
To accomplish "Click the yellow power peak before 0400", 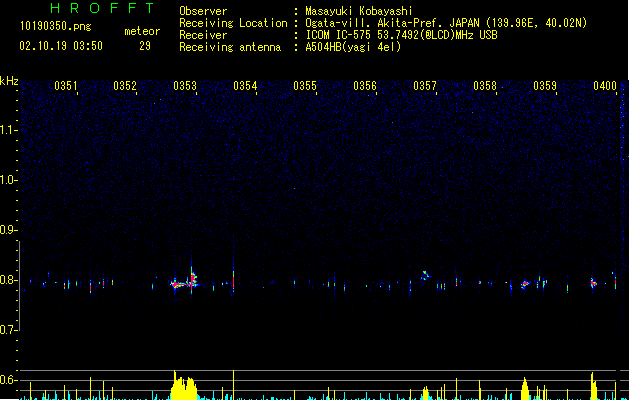I will point(593,386).
